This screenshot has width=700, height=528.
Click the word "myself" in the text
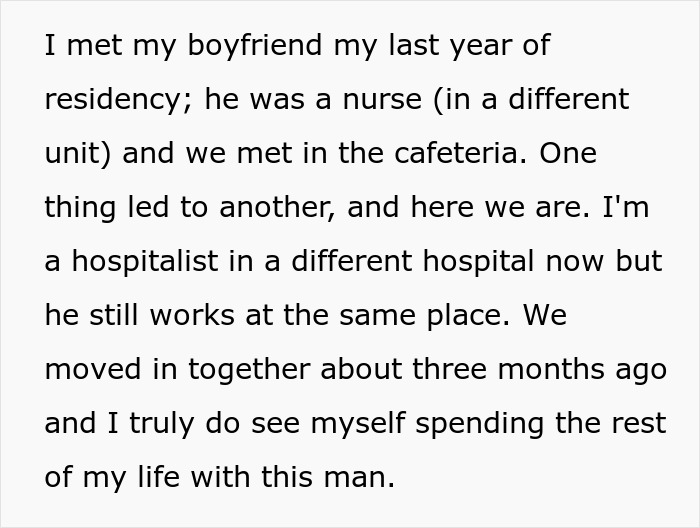[x=331, y=424]
